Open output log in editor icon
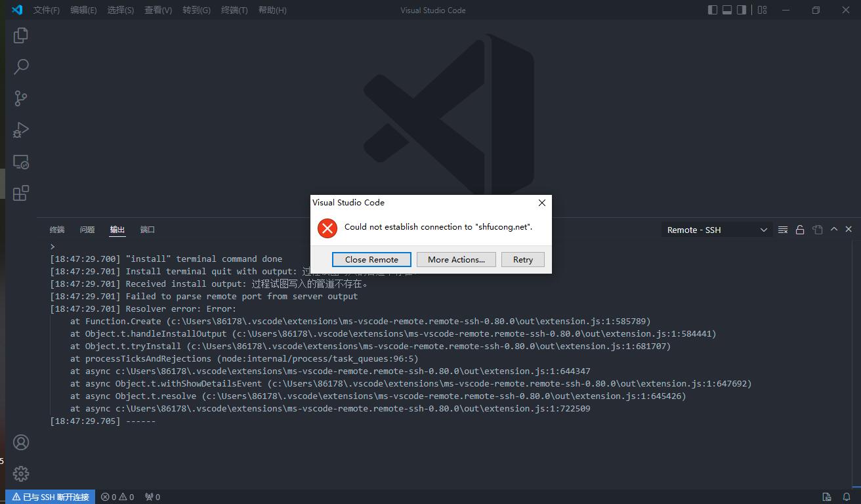This screenshot has height=504, width=861. (817, 230)
